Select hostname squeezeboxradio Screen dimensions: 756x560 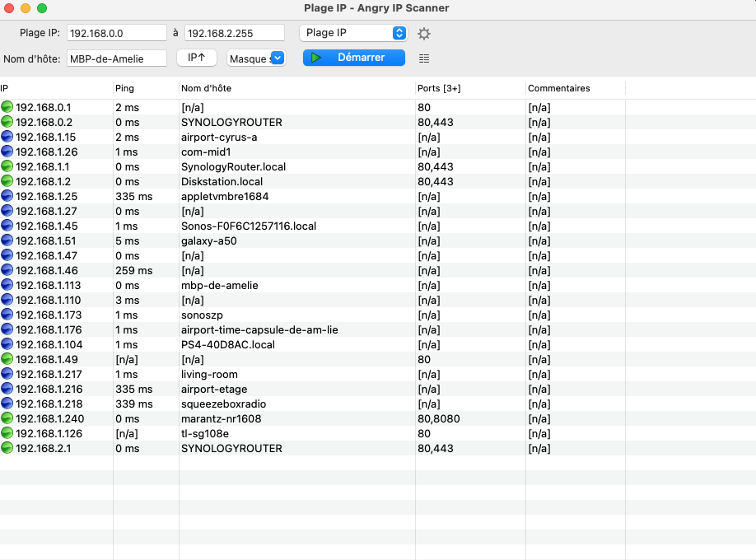pos(224,404)
